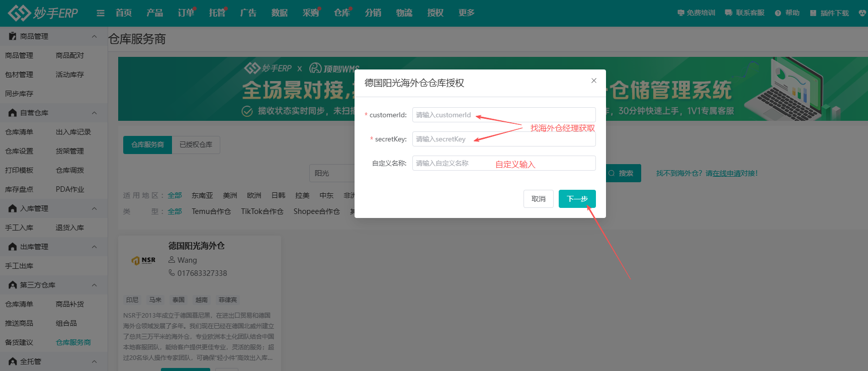
Task: Click search box containing 阳光
Action: click(332, 173)
